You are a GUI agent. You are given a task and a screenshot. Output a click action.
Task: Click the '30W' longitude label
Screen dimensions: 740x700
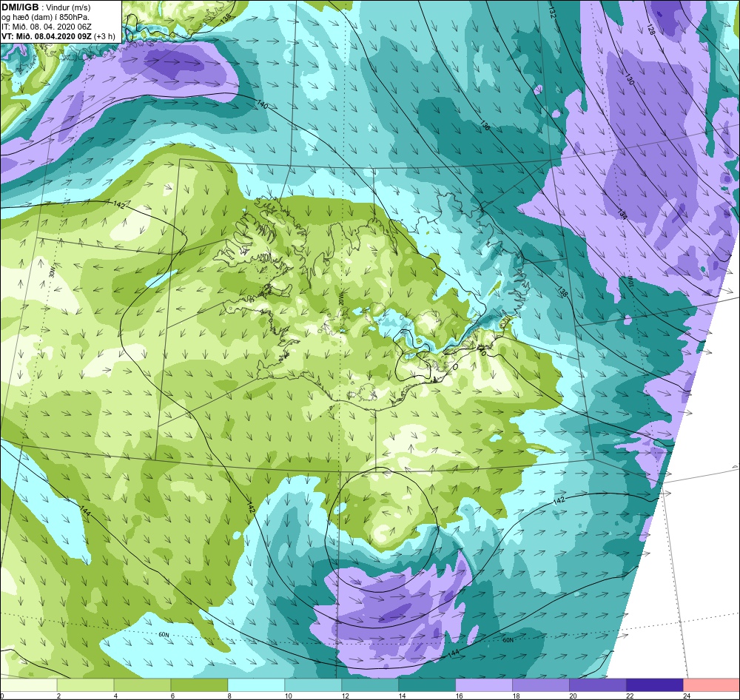[53, 273]
